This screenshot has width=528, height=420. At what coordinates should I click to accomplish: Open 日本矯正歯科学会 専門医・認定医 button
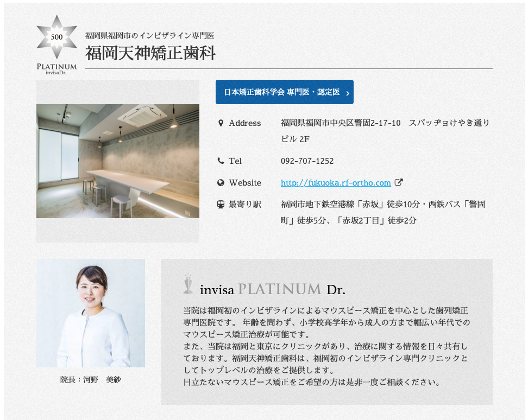(285, 92)
